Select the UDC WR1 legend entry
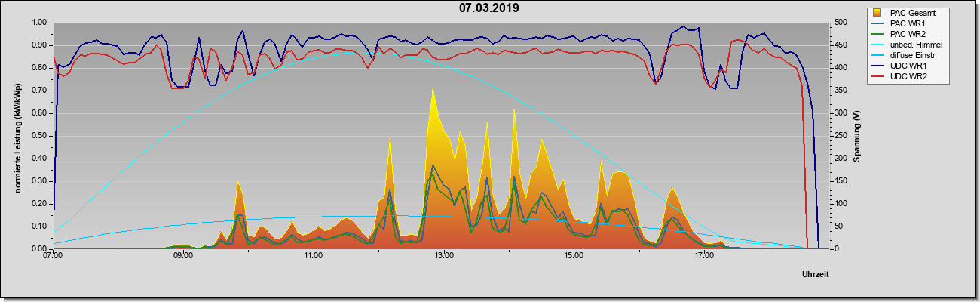This screenshot has height=302, width=980. [x=908, y=67]
